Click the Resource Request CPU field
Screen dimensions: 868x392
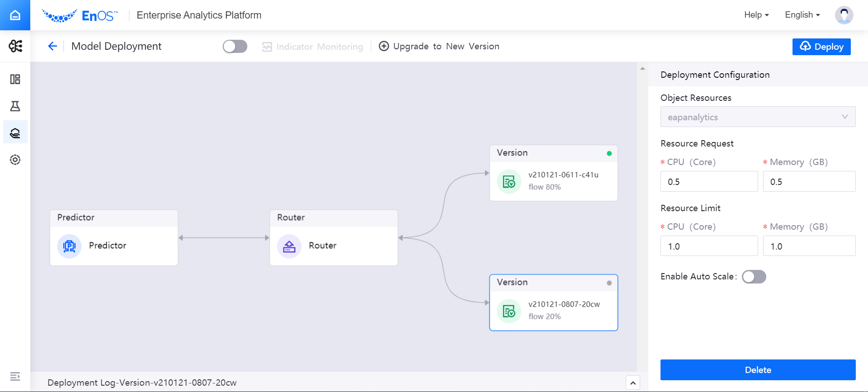(x=709, y=181)
